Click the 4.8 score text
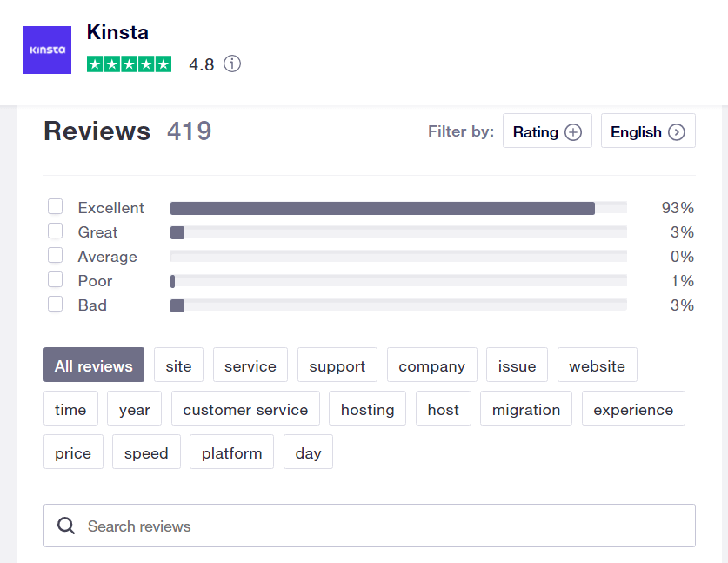This screenshot has width=728, height=563. point(202,64)
